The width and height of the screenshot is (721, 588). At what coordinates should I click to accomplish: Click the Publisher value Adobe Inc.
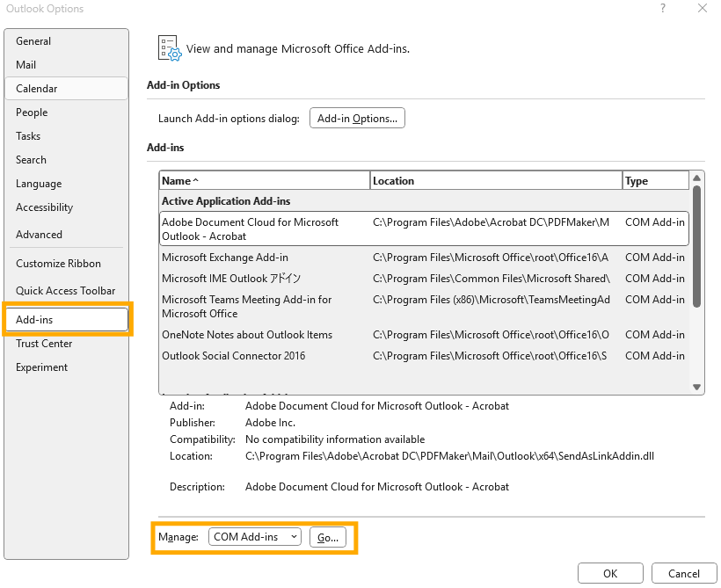point(271,423)
